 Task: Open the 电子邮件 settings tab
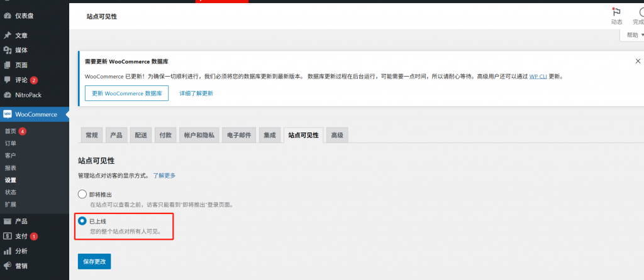coord(239,135)
